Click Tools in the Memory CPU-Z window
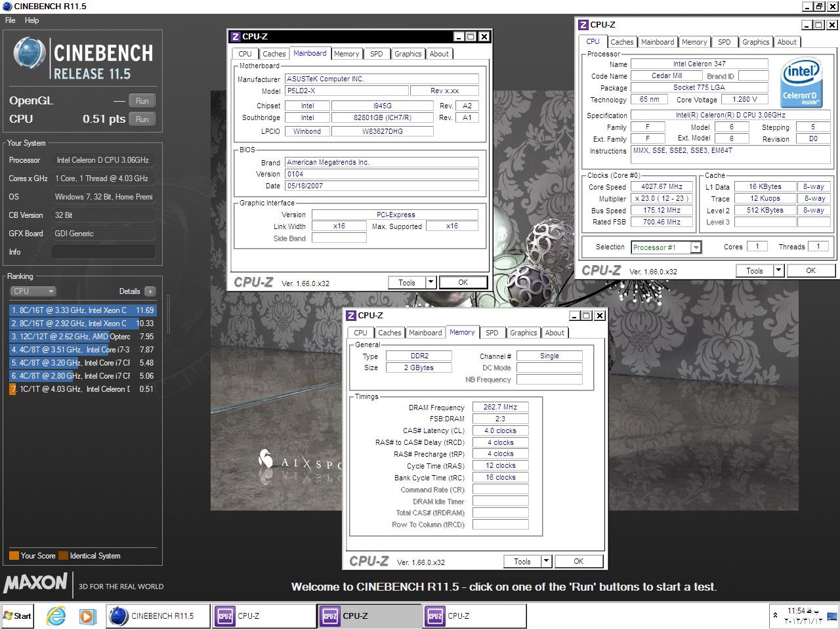This screenshot has width=840, height=630. click(x=522, y=561)
